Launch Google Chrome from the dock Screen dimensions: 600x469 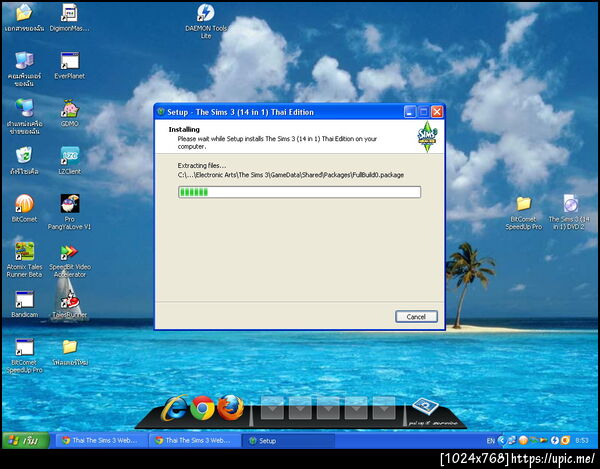[202, 408]
